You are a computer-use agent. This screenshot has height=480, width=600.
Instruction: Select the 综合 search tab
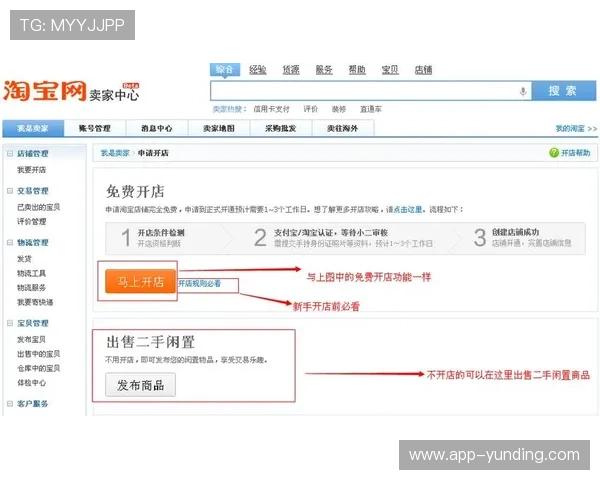point(225,70)
